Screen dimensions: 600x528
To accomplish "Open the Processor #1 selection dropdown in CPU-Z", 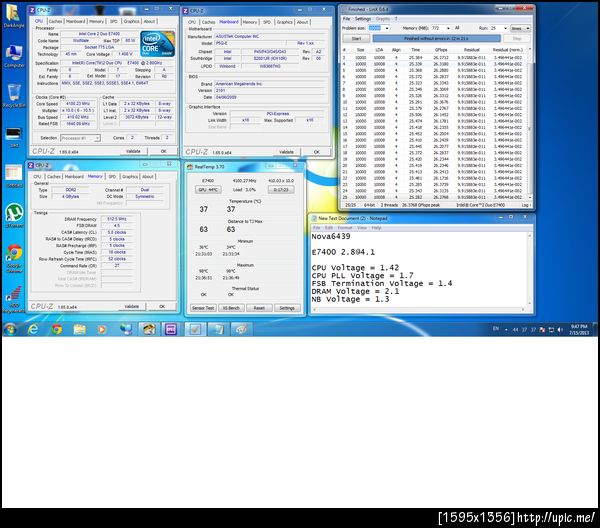I will click(80, 138).
